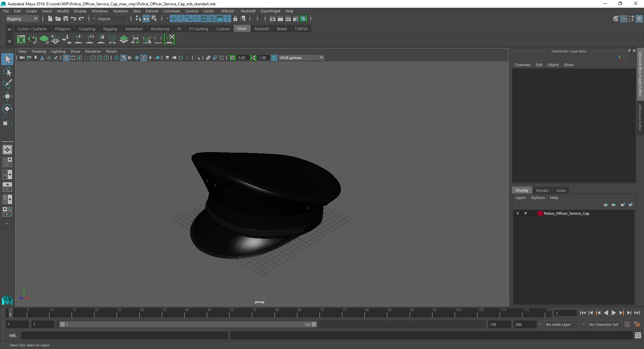Click the viewport select camera icon

pos(22,58)
